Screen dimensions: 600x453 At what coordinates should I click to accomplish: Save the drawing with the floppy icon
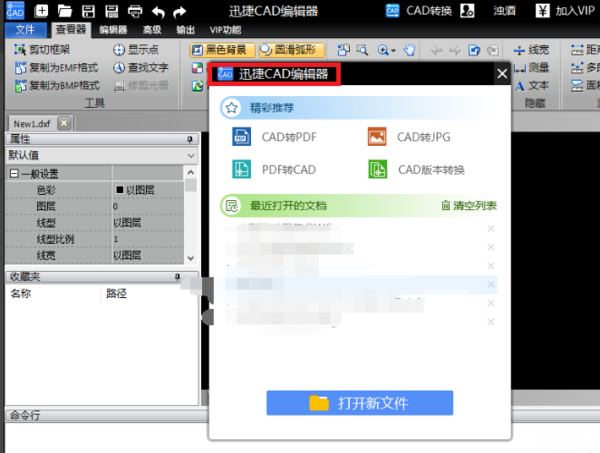88,11
